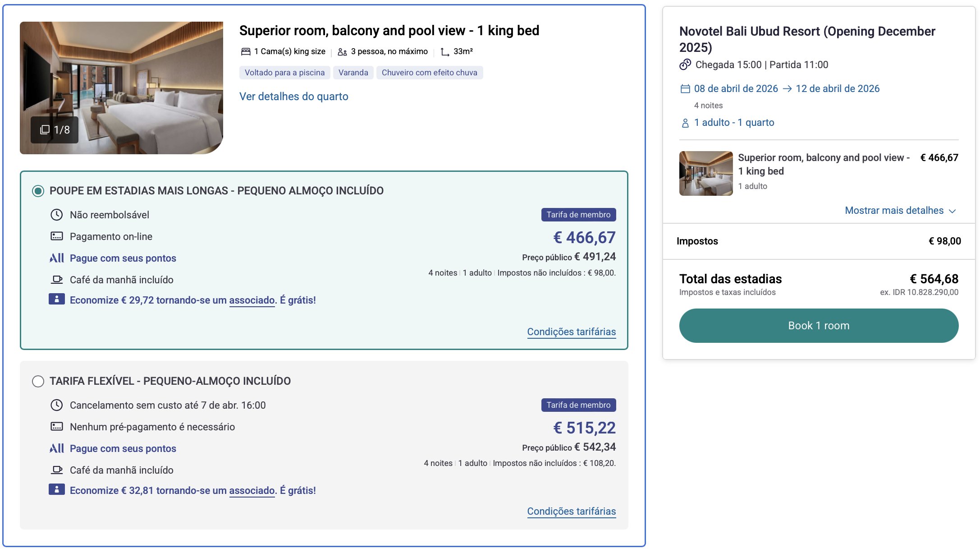Click the clock icon beside Não reembolsável
The height and width of the screenshot is (553, 980).
tap(56, 215)
